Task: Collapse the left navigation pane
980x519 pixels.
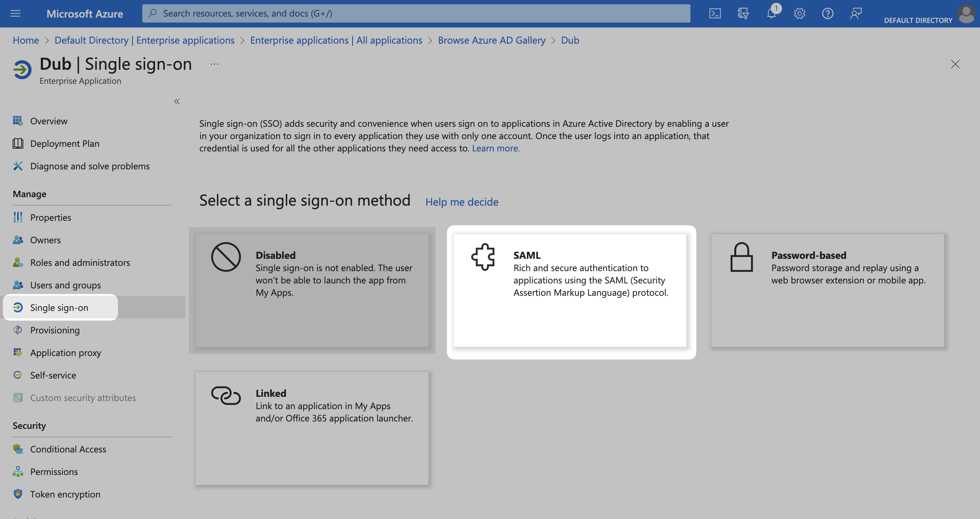Action: (x=176, y=101)
